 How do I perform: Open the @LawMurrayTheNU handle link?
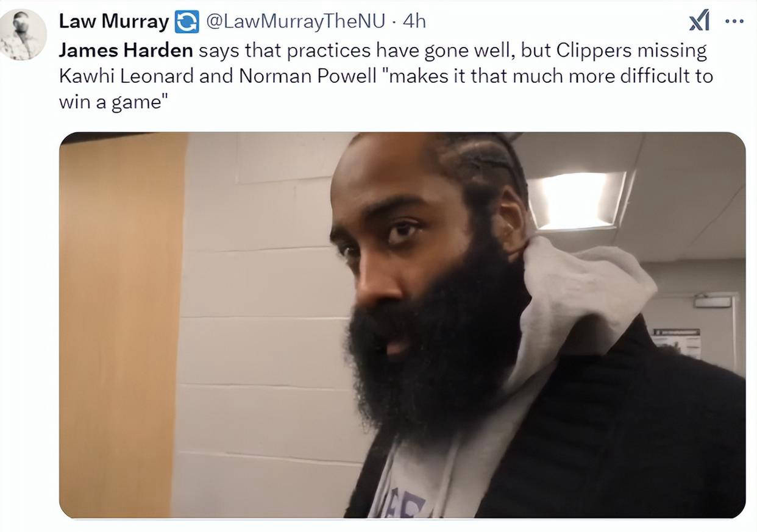(x=296, y=21)
